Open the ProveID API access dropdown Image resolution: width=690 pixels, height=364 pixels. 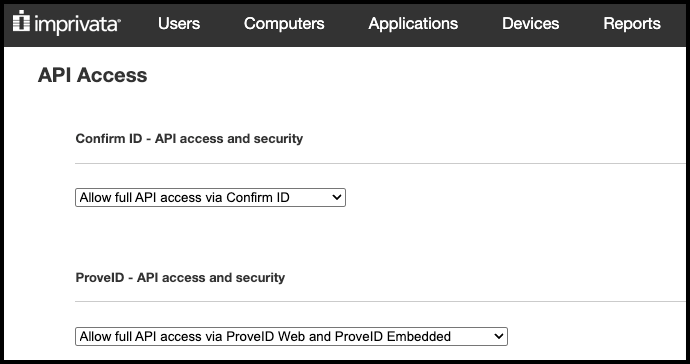point(291,336)
